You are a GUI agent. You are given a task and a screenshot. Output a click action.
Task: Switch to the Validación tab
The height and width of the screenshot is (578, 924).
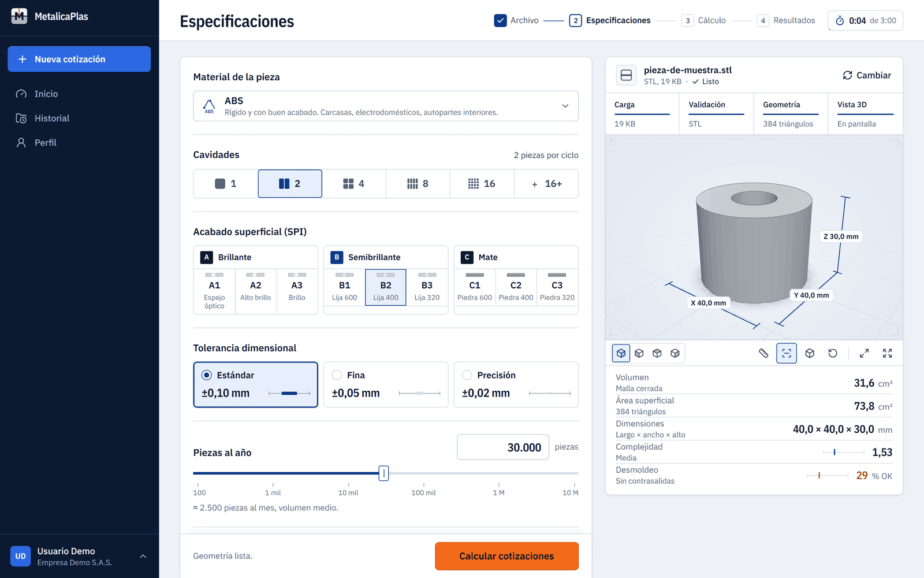click(x=716, y=114)
